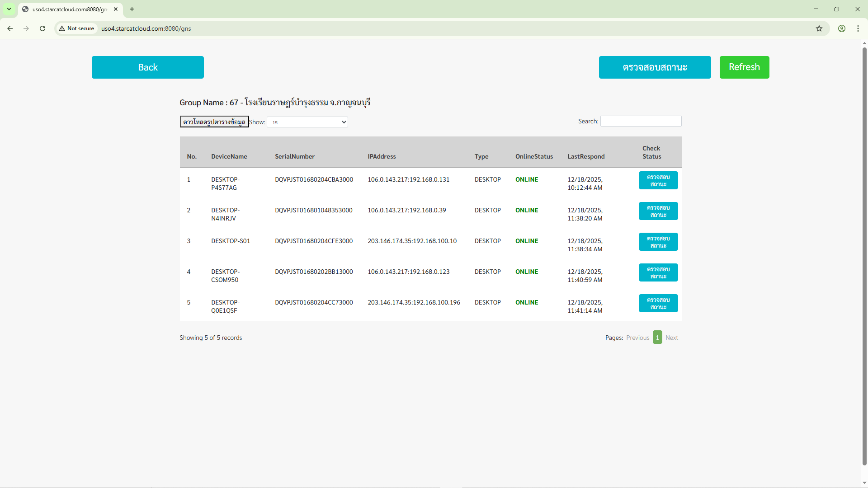This screenshot has width=868, height=488.
Task: Open Chrome three-dot menu
Action: pyautogui.click(x=858, y=28)
